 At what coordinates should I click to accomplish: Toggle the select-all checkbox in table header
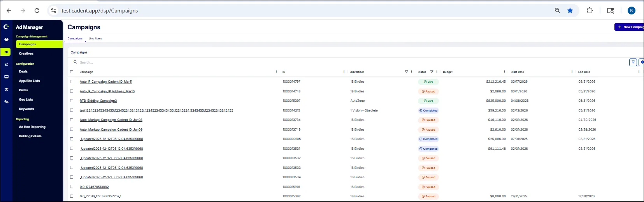(x=72, y=72)
